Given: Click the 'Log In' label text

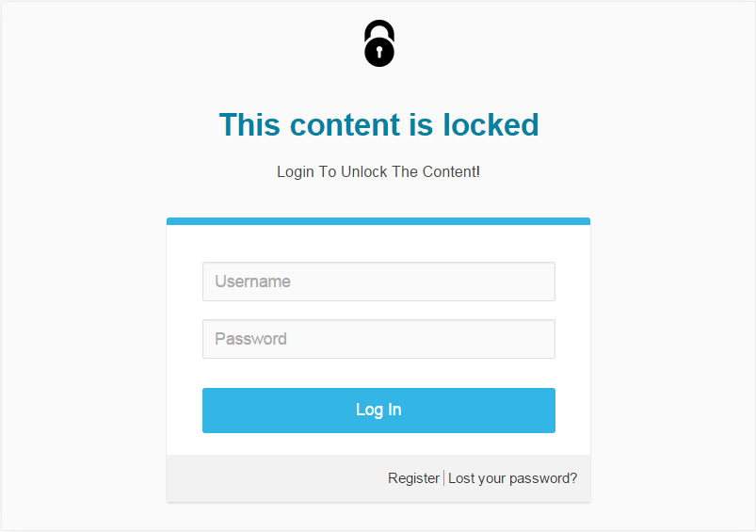Looking at the screenshot, I should coord(378,410).
